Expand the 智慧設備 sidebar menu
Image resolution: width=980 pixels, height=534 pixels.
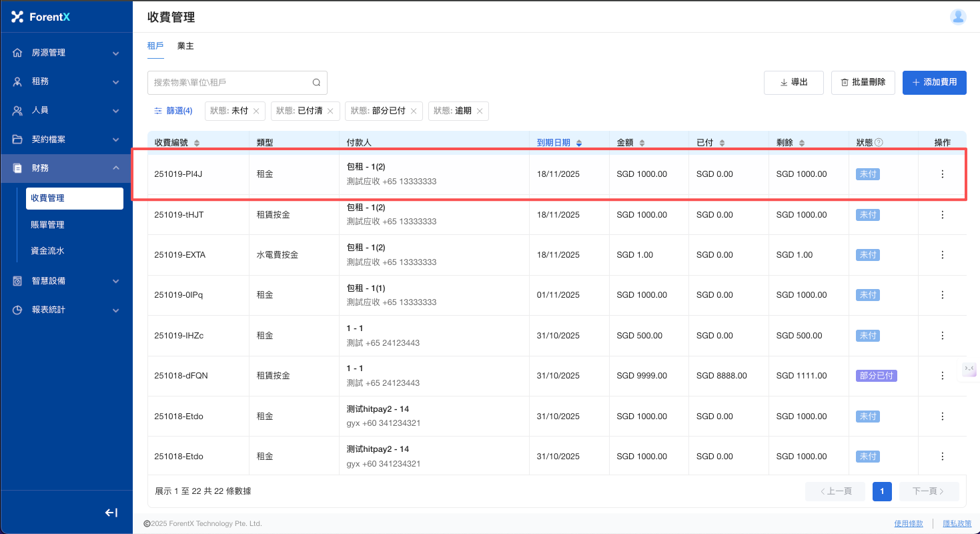66,281
